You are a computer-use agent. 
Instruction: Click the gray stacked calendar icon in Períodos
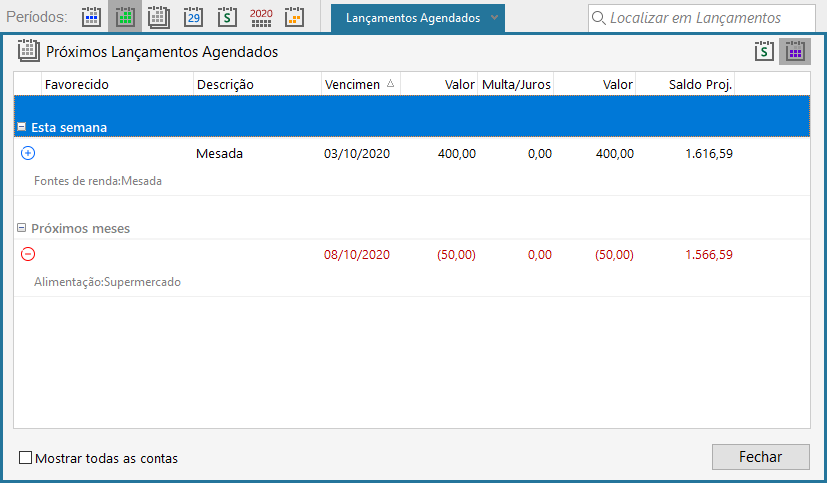pyautogui.click(x=159, y=17)
